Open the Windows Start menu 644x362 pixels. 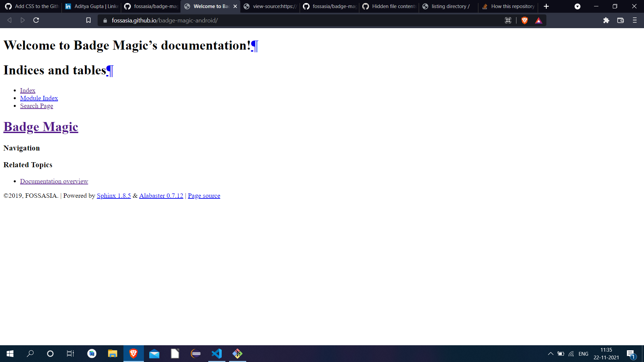point(10,354)
